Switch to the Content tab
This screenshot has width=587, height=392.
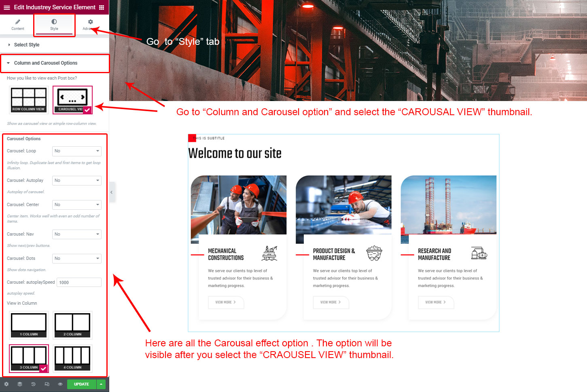tap(18, 25)
